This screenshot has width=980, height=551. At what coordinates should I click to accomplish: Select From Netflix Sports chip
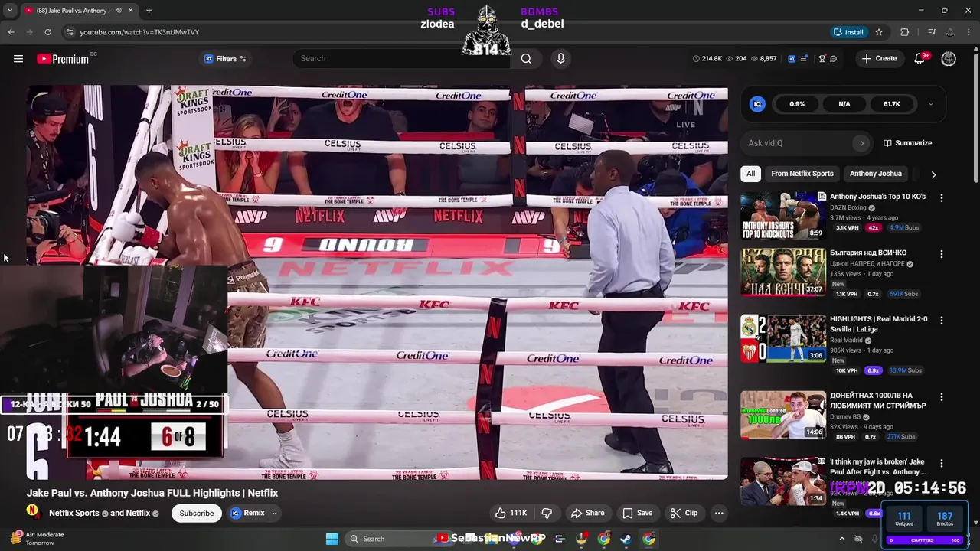(x=802, y=174)
